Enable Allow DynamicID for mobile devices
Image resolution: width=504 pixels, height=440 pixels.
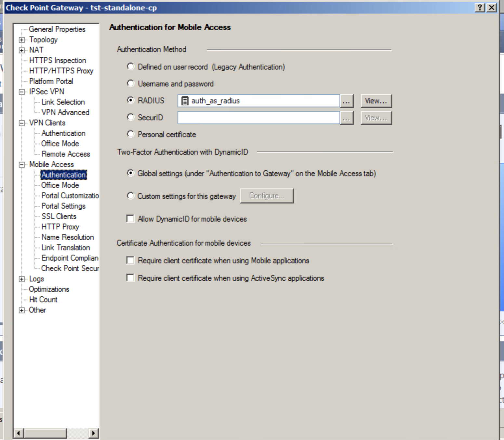[x=130, y=219]
